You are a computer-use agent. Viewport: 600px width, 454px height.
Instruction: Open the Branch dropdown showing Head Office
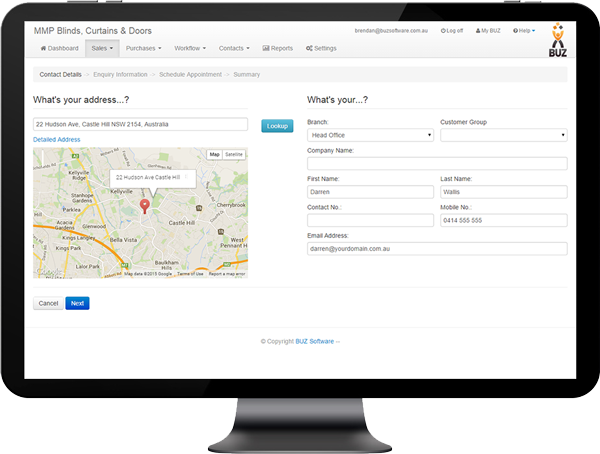tap(370, 135)
